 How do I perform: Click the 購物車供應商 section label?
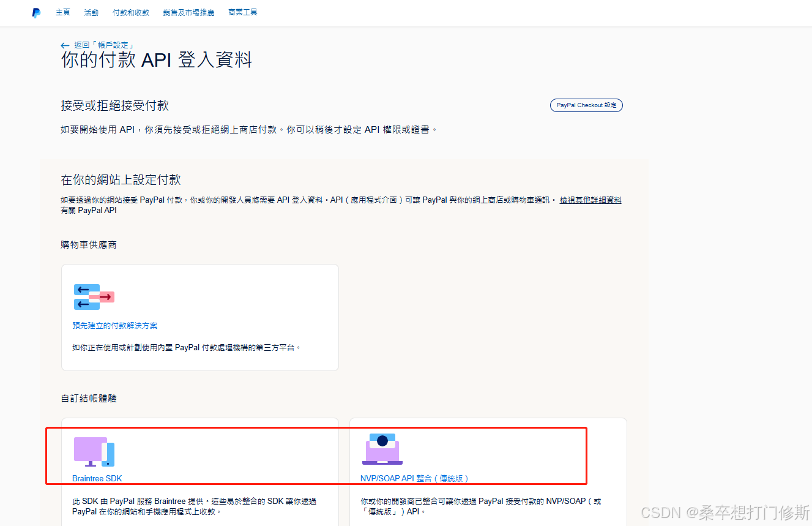pyautogui.click(x=89, y=244)
